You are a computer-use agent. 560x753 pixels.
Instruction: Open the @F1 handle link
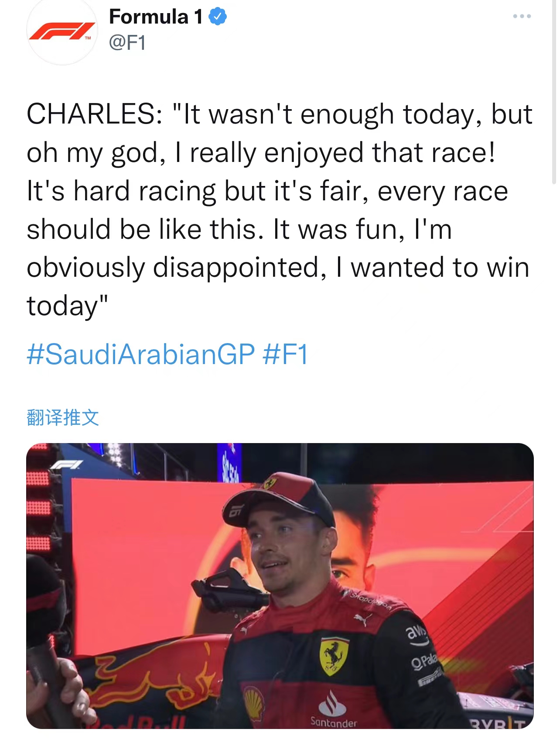[x=127, y=43]
